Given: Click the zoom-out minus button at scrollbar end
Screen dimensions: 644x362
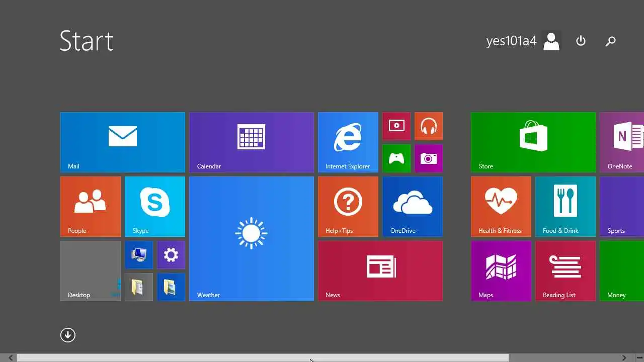Looking at the screenshot, I should [x=639, y=358].
